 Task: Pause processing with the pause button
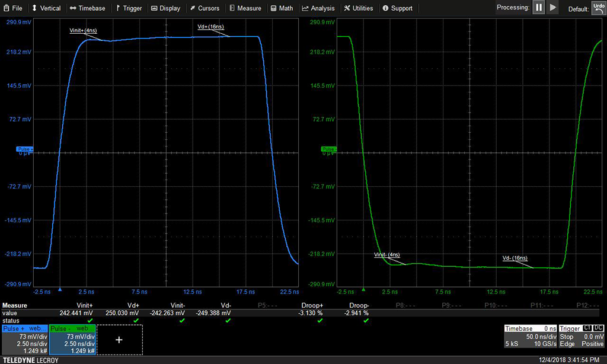(x=538, y=8)
